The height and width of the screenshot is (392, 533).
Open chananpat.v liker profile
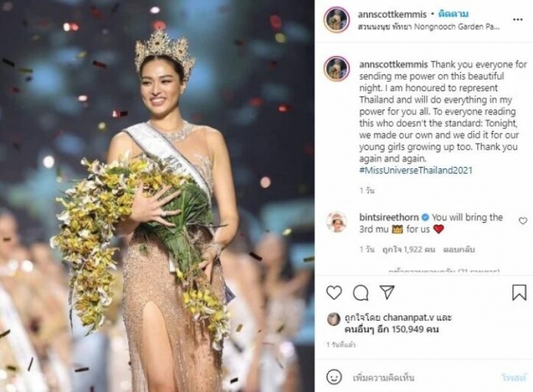[x=408, y=317]
